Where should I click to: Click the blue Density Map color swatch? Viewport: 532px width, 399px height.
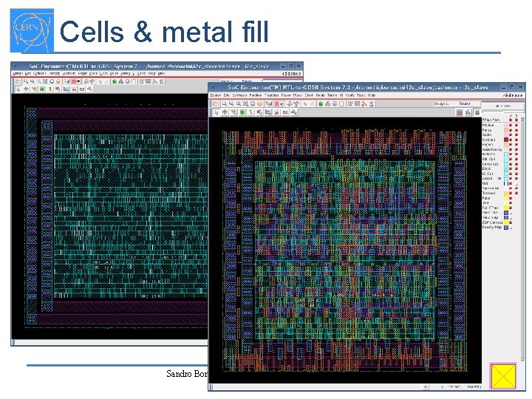pos(505,228)
